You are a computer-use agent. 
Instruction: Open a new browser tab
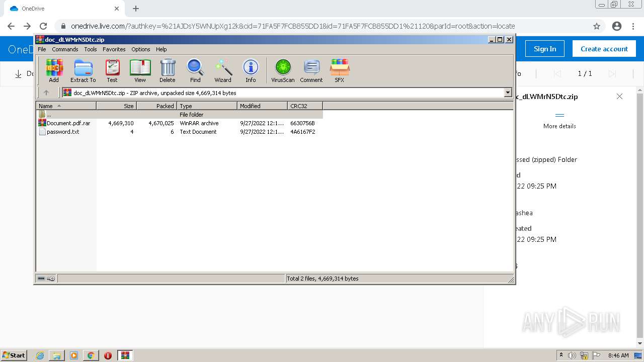(136, 9)
